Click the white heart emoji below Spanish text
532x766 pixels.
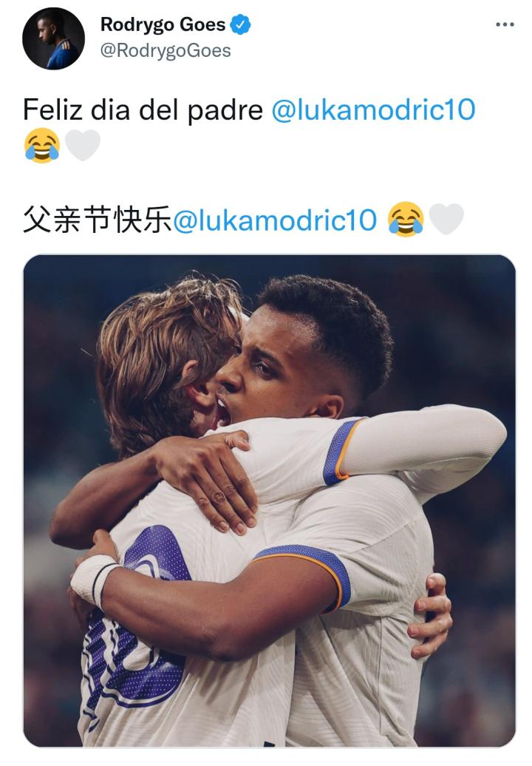(83, 145)
